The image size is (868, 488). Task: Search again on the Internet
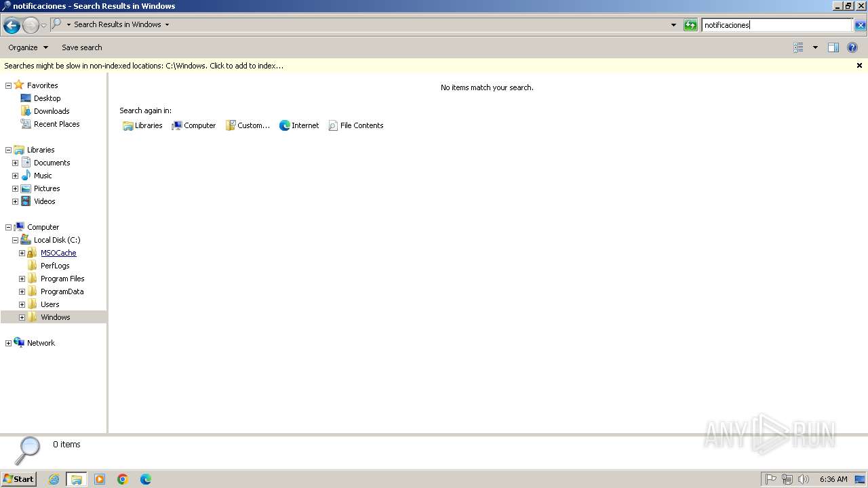click(299, 125)
